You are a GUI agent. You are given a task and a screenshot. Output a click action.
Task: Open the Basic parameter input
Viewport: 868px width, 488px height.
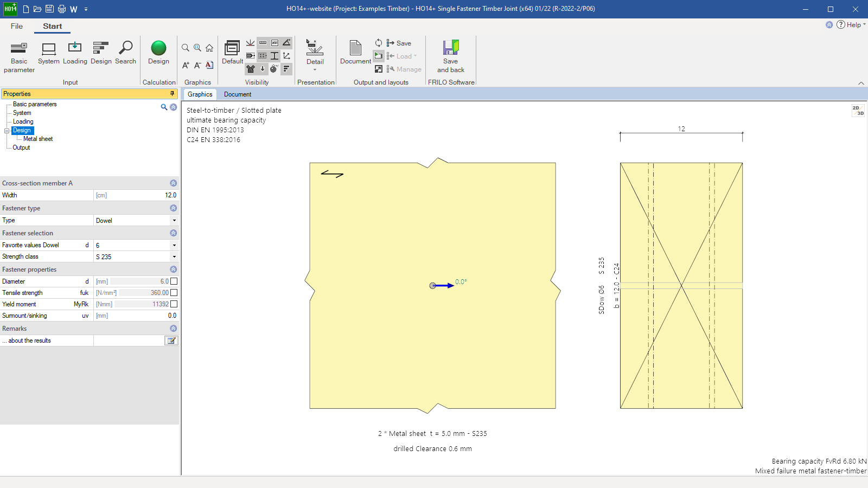pos(19,57)
